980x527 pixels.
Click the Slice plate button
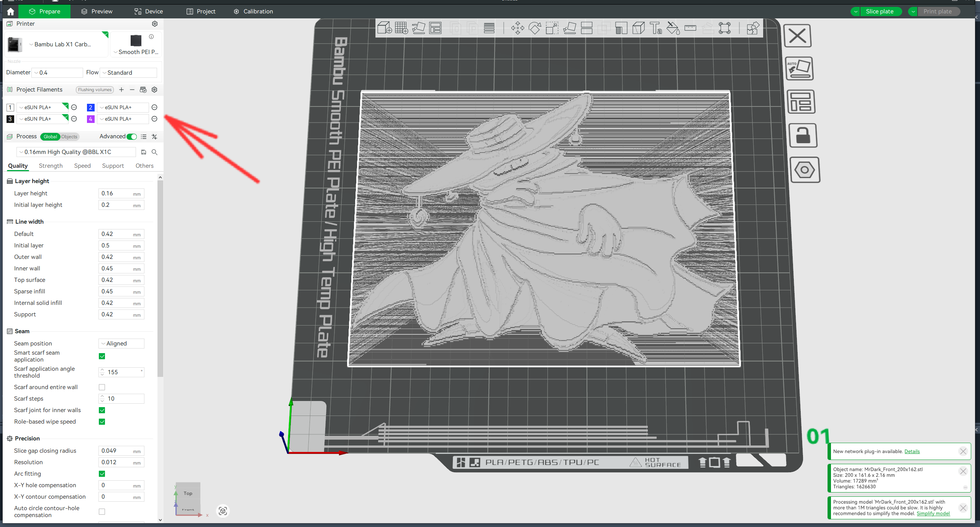coord(880,11)
